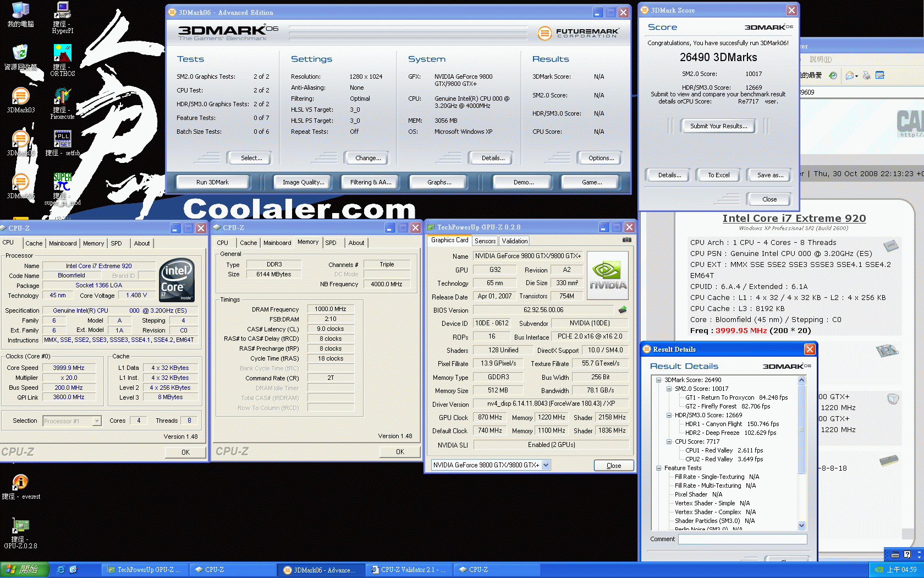Click the GPU-Z BIOS save chip icon
Screen dimensions: 924x578
pos(623,309)
